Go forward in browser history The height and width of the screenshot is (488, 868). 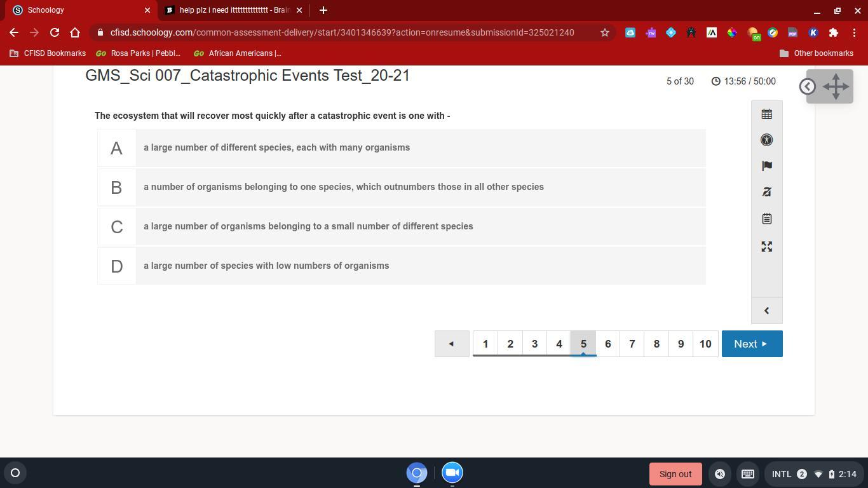[x=34, y=32]
